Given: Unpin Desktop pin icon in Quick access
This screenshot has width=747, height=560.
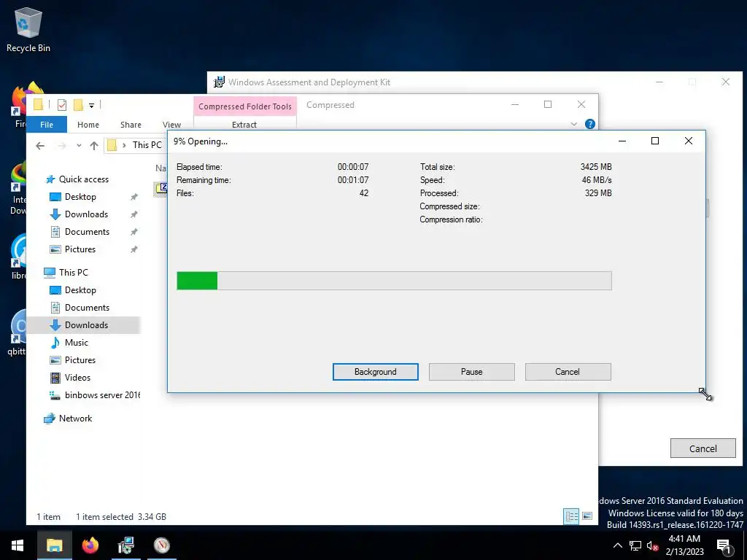Looking at the screenshot, I should click(134, 197).
